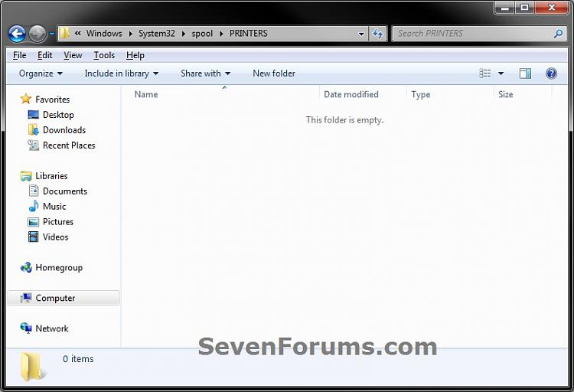The height and width of the screenshot is (392, 574).
Task: Open recent pages dropdown beside Forward arrow
Action: click(x=51, y=34)
